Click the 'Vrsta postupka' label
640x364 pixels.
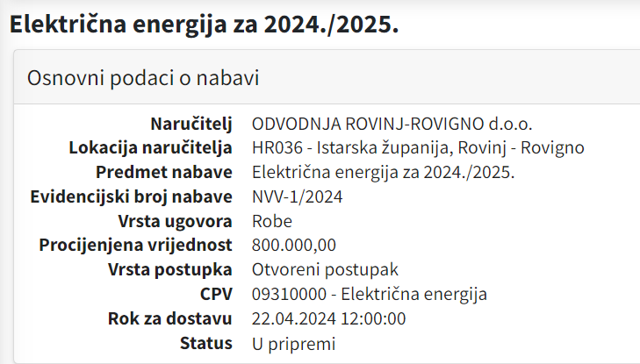170,269
